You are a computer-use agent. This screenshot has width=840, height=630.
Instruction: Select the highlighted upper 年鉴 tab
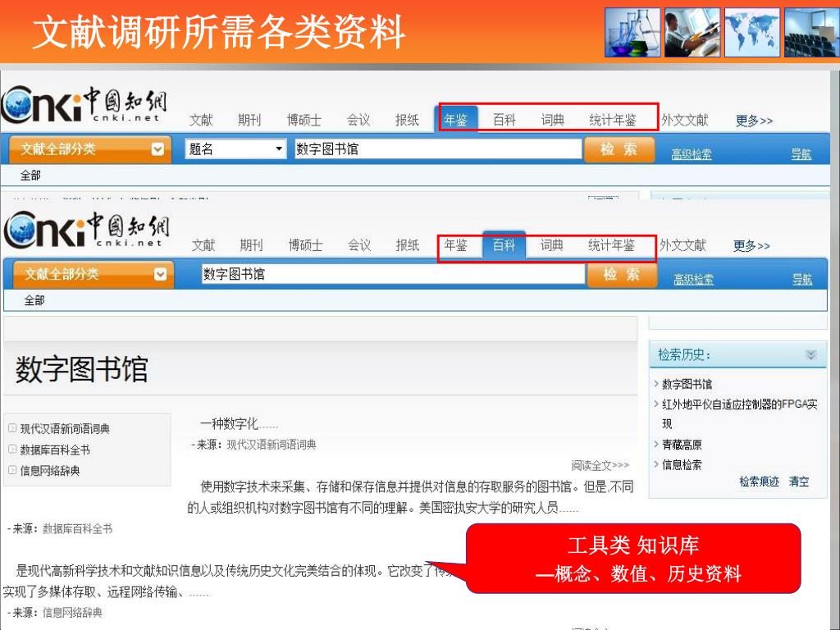pos(455,120)
